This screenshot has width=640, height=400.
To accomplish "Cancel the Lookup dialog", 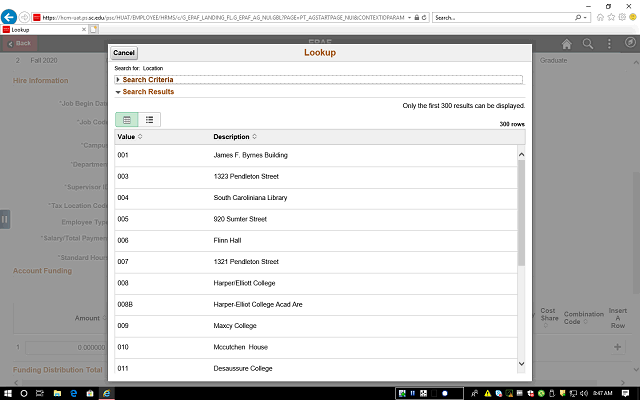I will (x=124, y=53).
